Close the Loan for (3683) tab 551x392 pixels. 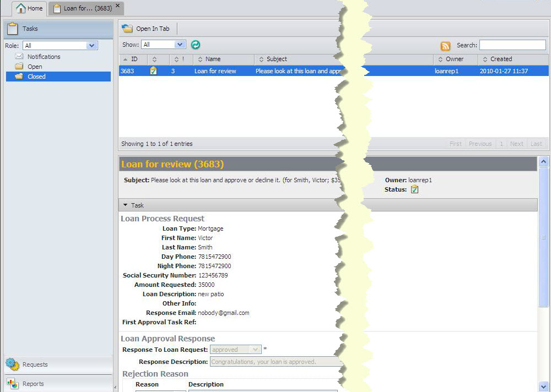tap(117, 6)
